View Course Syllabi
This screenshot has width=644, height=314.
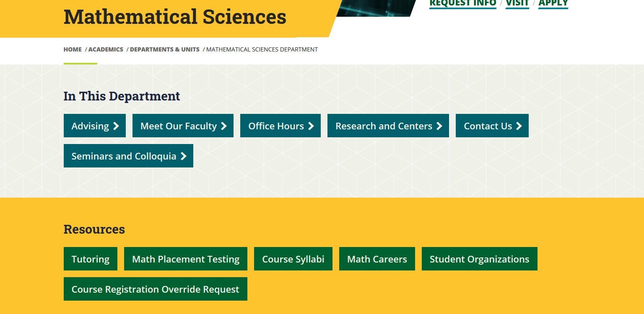pyautogui.click(x=293, y=259)
